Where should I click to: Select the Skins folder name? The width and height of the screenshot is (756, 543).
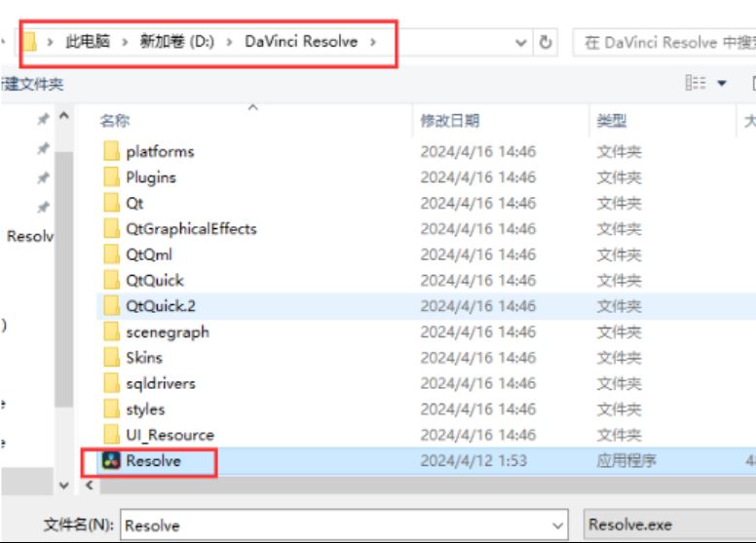(x=144, y=358)
